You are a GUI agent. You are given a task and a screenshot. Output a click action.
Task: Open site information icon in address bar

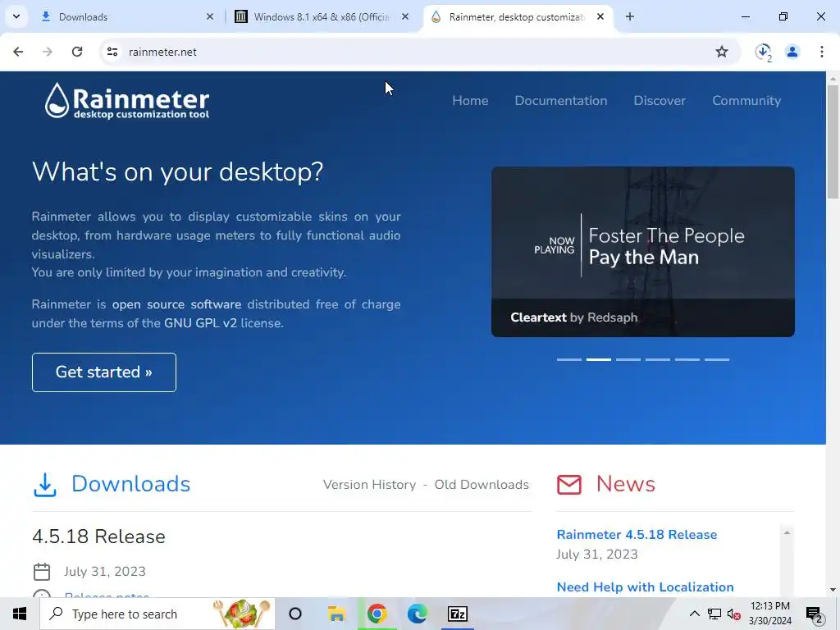[x=112, y=52]
